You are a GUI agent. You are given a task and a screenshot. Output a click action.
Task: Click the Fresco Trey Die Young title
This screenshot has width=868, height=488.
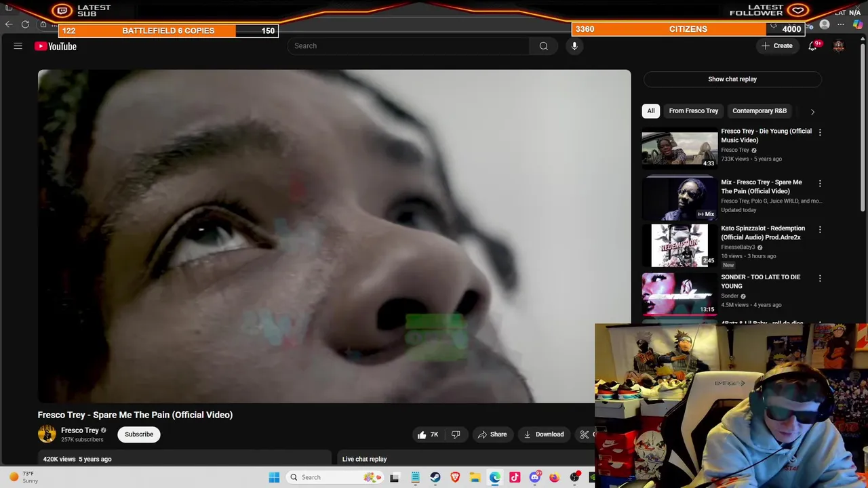pyautogui.click(x=766, y=136)
